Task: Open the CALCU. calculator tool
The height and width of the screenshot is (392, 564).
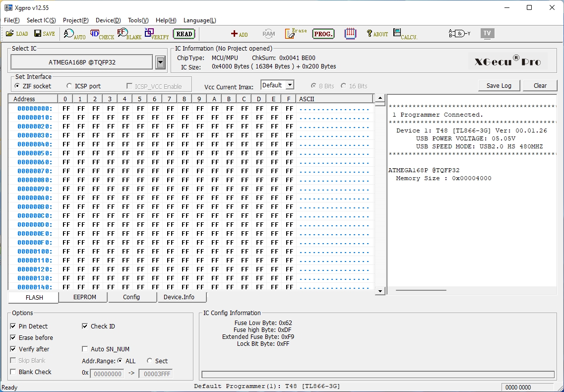Action: coord(405,34)
